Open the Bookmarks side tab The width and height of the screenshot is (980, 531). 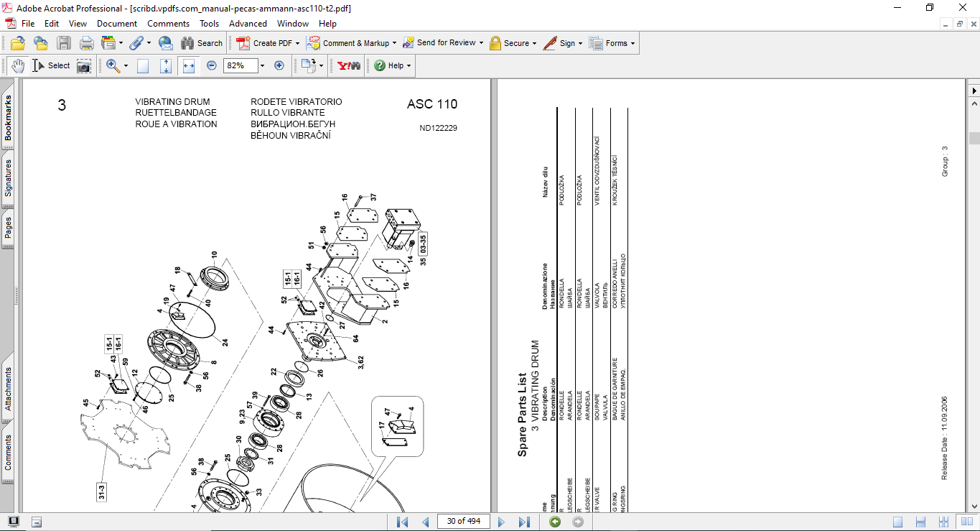[9, 119]
